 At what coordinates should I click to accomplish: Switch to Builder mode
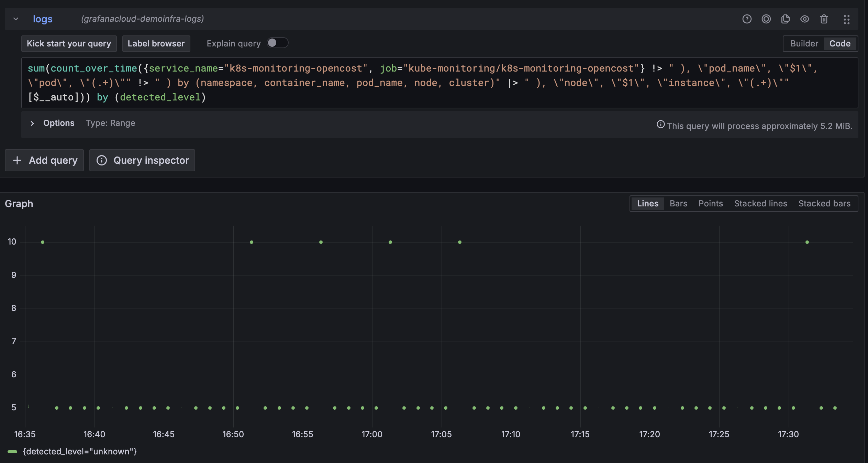804,43
